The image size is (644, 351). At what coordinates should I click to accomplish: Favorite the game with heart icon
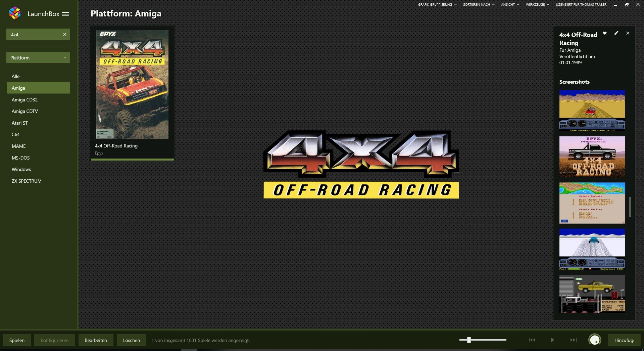click(605, 33)
